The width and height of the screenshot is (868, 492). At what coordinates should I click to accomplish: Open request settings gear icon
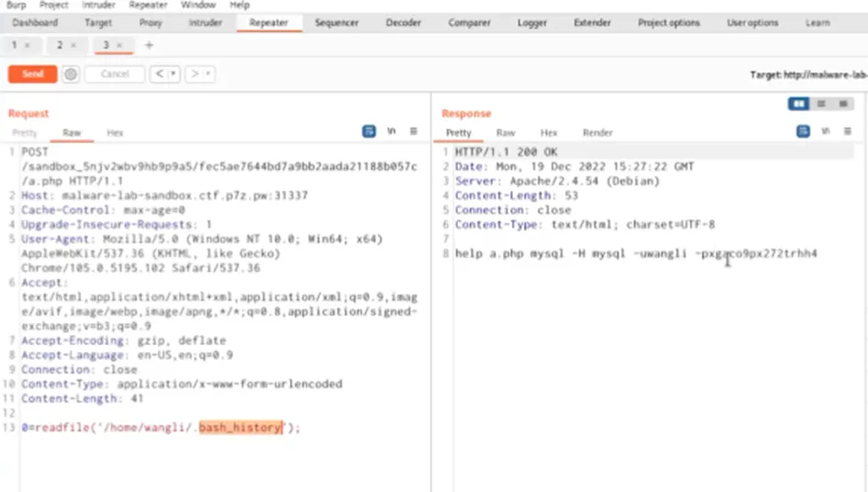[71, 73]
